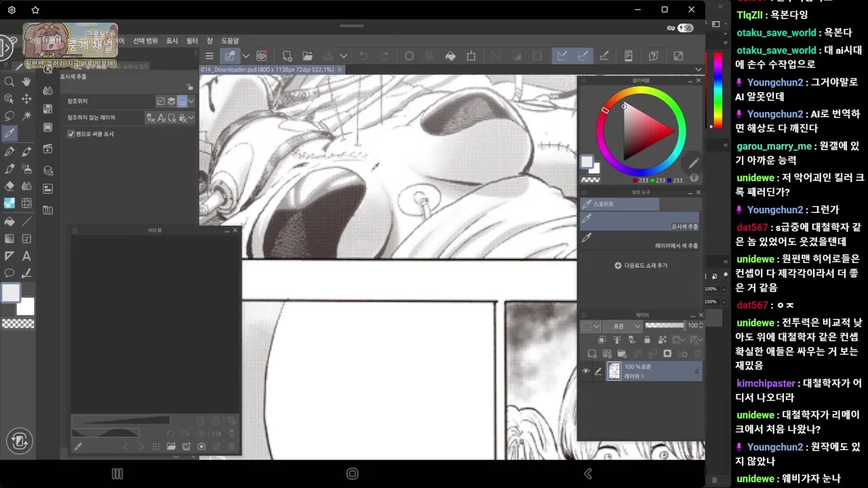Select the main color swatch in toolbox

tap(10, 293)
